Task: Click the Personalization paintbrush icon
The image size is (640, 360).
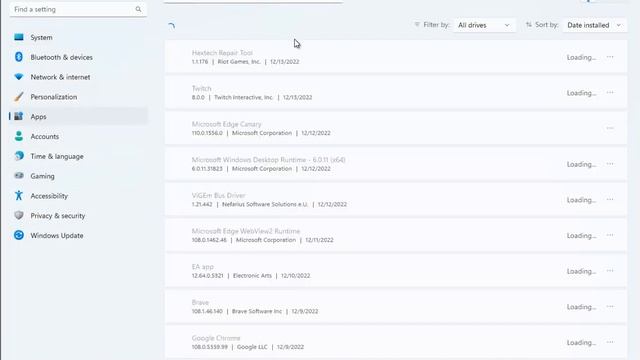Action: click(x=19, y=97)
